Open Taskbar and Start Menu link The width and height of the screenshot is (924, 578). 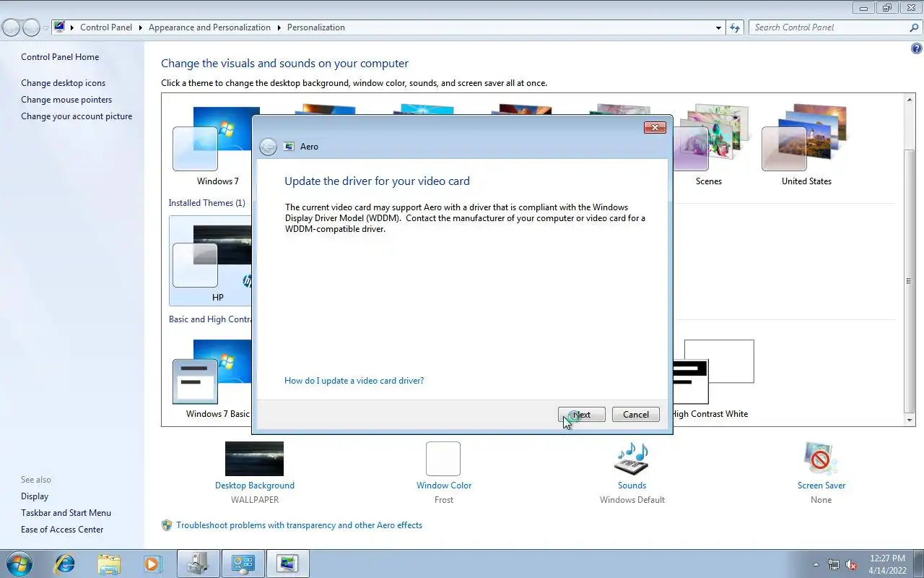coord(66,513)
